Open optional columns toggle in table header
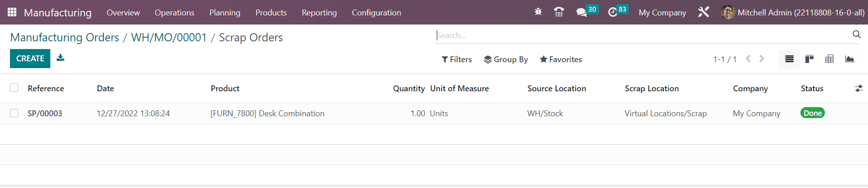 tap(858, 89)
